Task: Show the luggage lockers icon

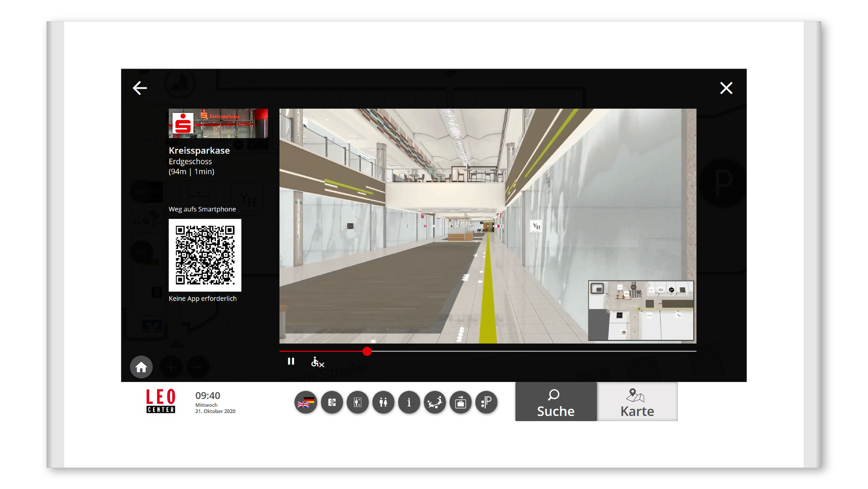Action: pyautogui.click(x=461, y=402)
